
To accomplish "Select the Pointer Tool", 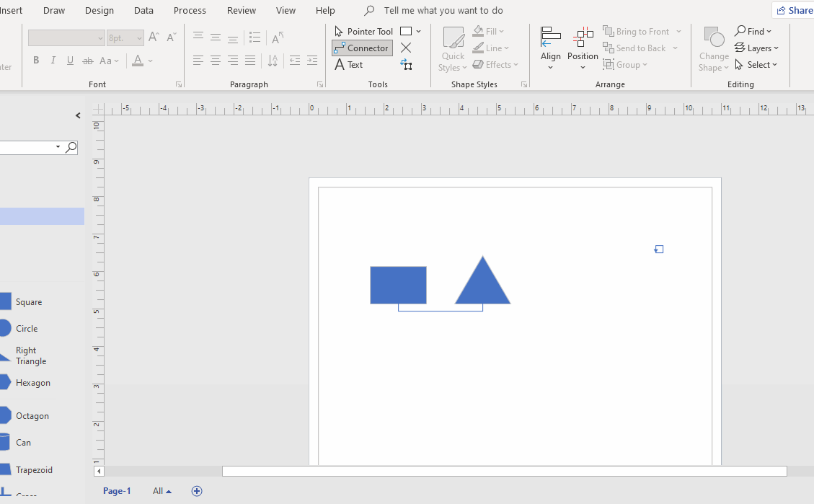I will tap(363, 31).
